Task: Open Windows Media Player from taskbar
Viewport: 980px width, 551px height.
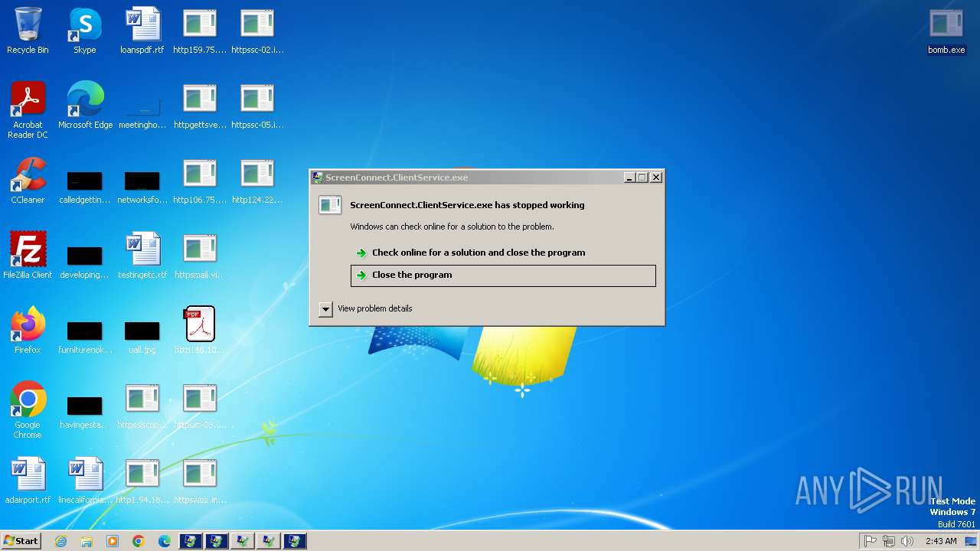Action: 113,541
